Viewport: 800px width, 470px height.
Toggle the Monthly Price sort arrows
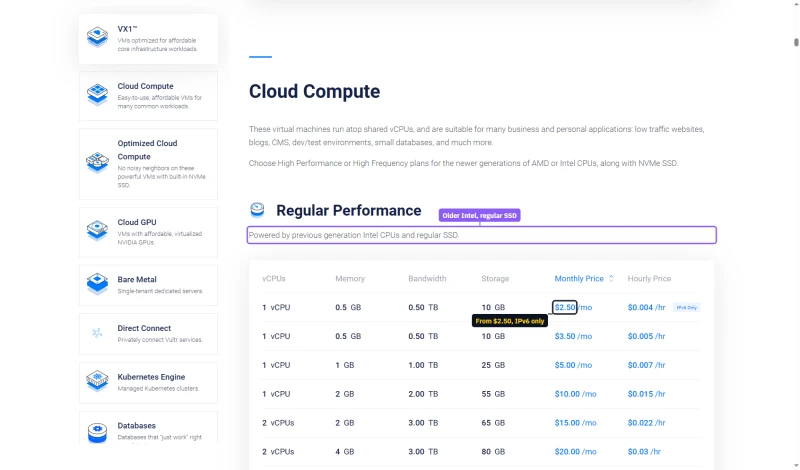click(x=611, y=279)
